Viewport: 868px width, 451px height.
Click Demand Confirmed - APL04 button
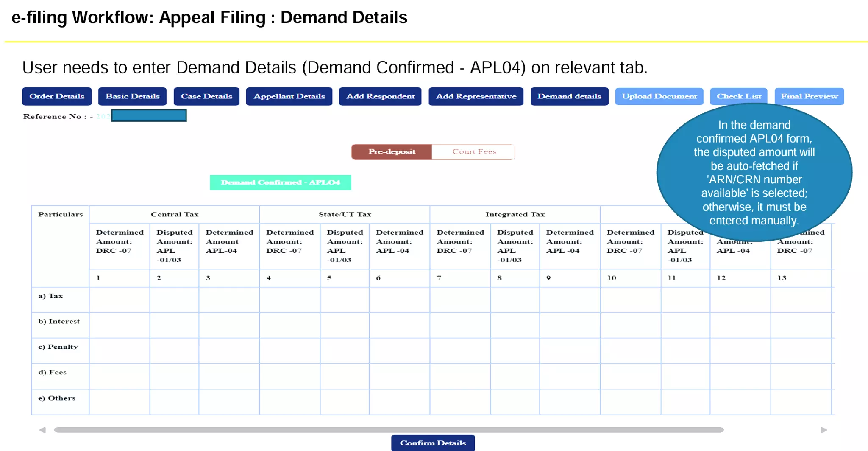pos(280,182)
